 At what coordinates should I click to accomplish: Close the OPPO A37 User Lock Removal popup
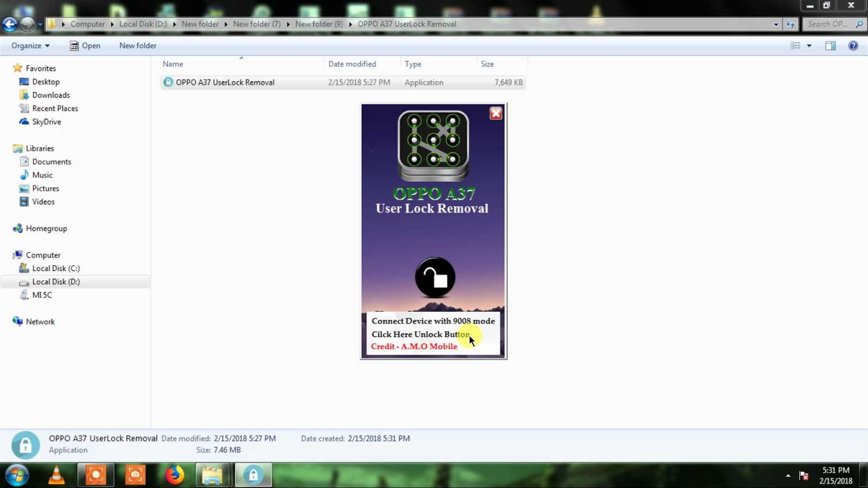click(x=496, y=113)
